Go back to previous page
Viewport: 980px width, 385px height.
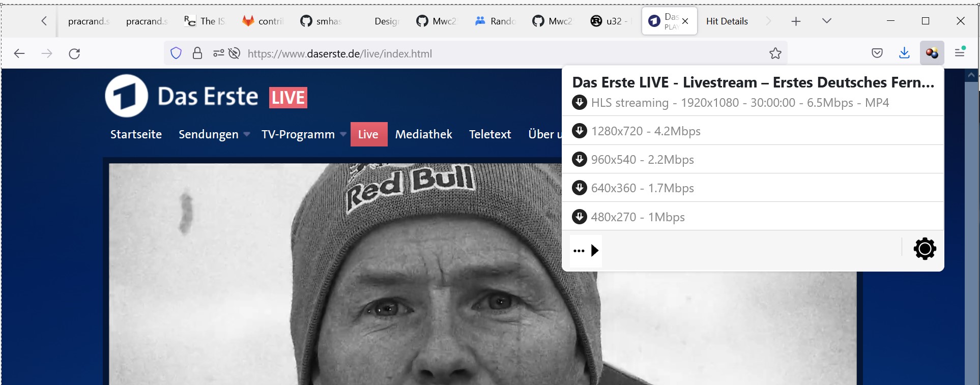(x=19, y=53)
